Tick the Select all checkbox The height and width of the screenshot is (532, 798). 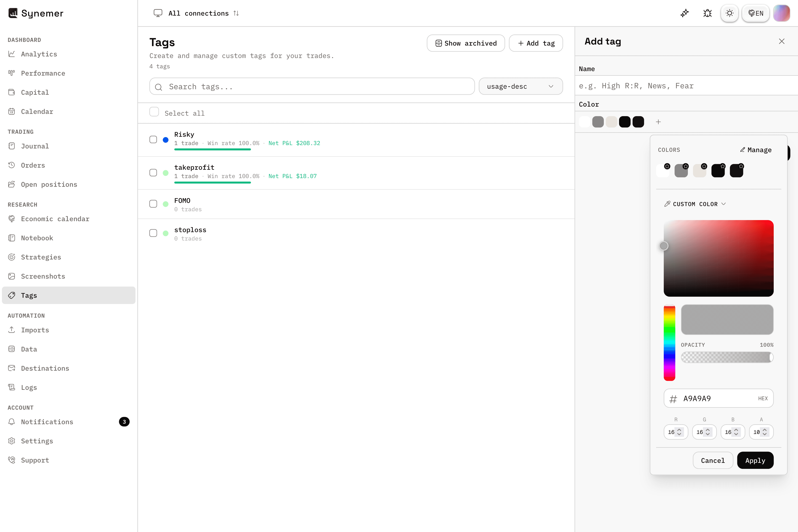(x=154, y=112)
